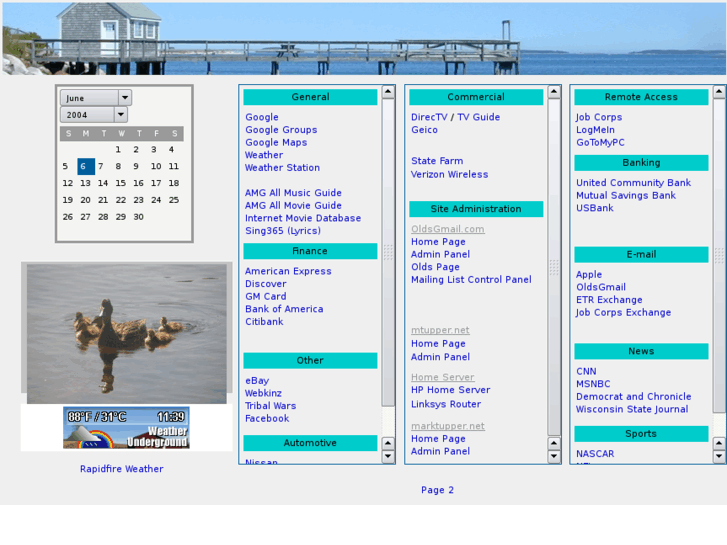The image size is (727, 545).
Task: Open the OldsGmail.com link
Action: point(448,229)
